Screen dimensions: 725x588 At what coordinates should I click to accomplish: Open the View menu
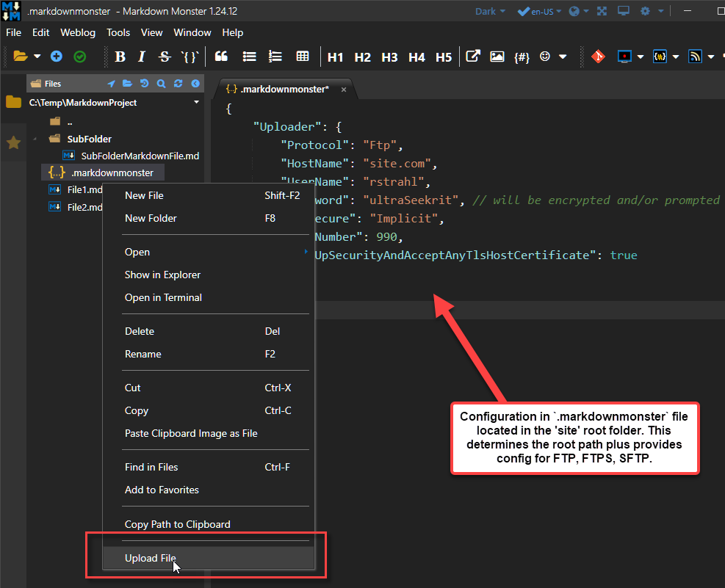(x=151, y=32)
